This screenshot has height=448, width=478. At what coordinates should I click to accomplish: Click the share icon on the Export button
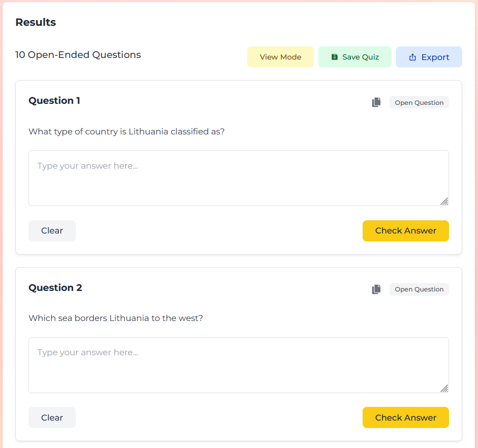pos(413,57)
